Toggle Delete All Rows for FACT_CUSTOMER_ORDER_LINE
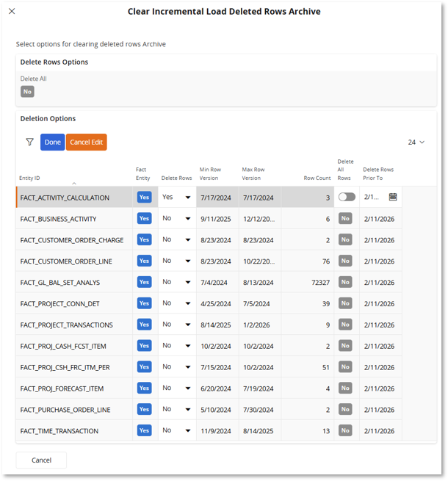Image resolution: width=448 pixels, height=481 pixels. (345, 261)
